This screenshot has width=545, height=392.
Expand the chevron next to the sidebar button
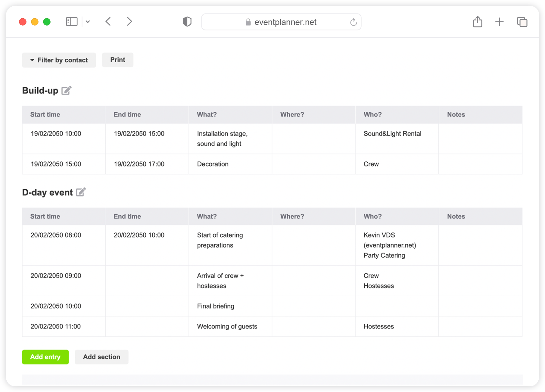tap(88, 21)
